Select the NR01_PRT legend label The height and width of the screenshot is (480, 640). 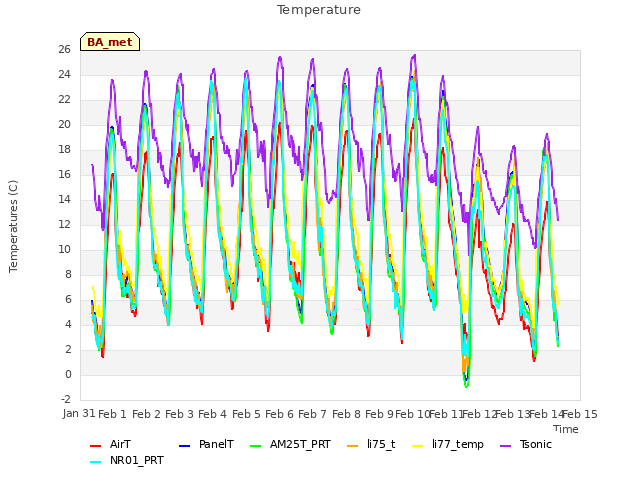click(137, 460)
